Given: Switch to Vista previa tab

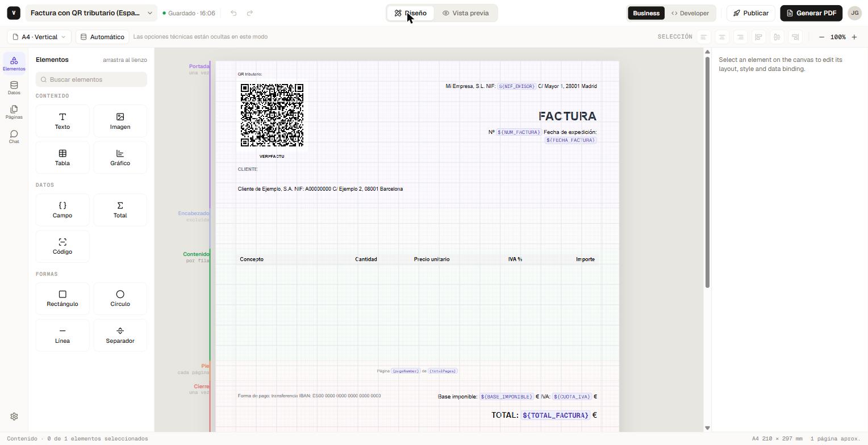Looking at the screenshot, I should pos(466,13).
